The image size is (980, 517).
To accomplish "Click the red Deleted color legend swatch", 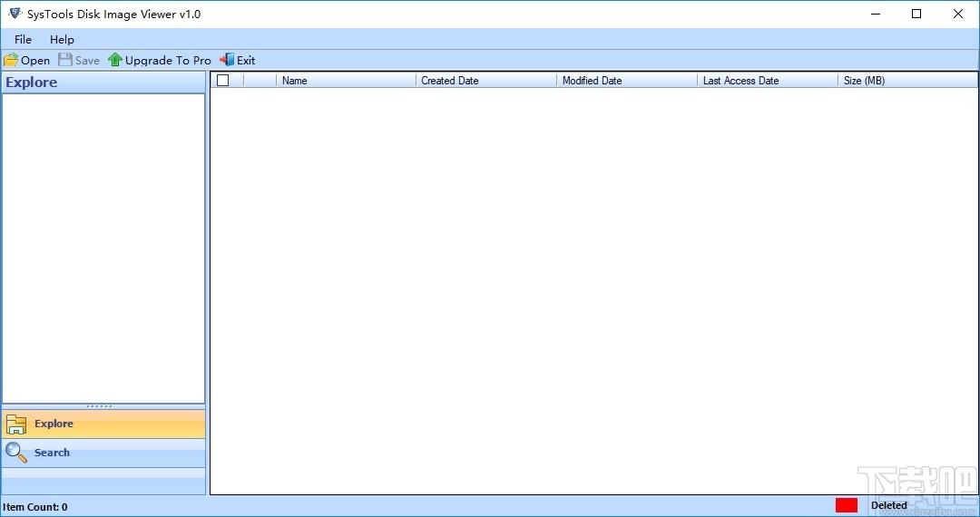I will [x=847, y=505].
